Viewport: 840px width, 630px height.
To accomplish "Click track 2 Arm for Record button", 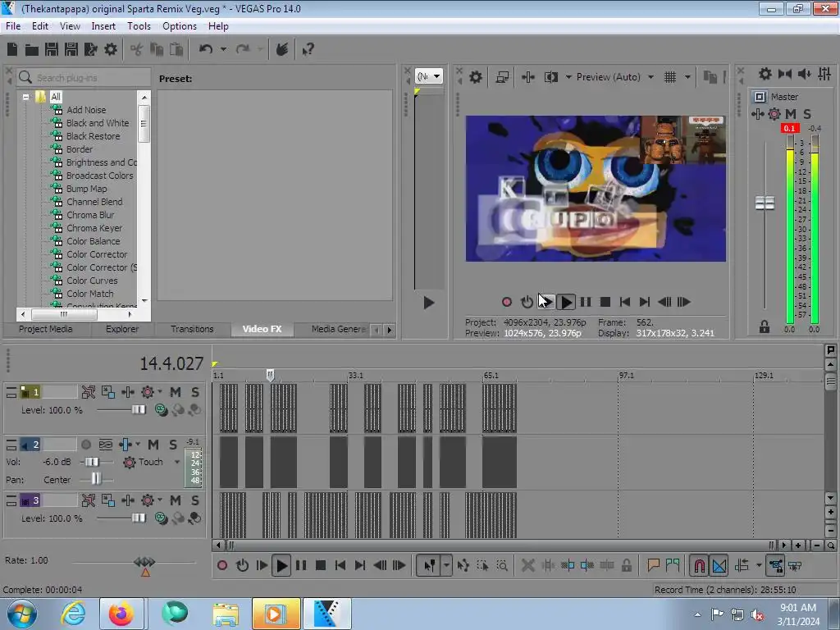I will pos(85,445).
